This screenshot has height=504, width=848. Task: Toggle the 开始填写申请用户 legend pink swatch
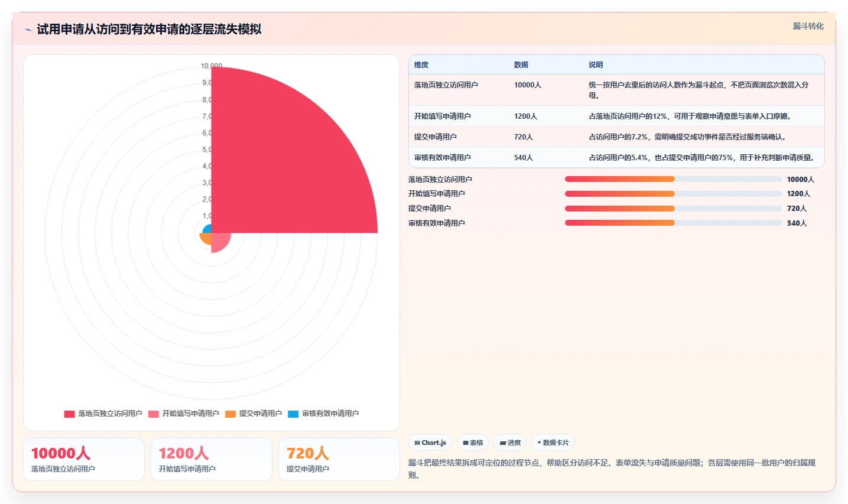pyautogui.click(x=154, y=414)
